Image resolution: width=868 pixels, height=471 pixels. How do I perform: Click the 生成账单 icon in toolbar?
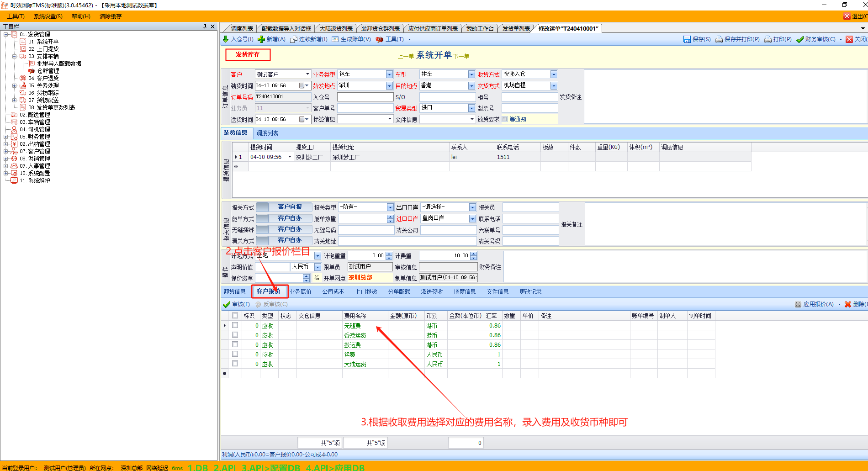335,39
